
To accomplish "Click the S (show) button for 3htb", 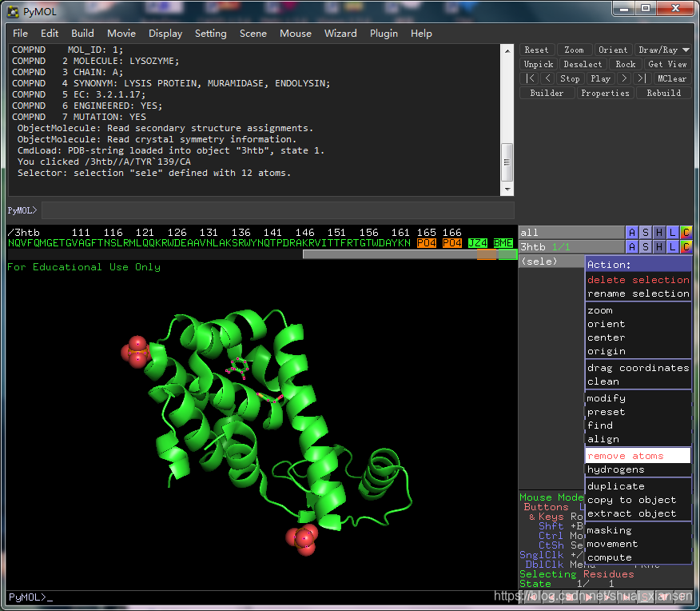I will (646, 247).
